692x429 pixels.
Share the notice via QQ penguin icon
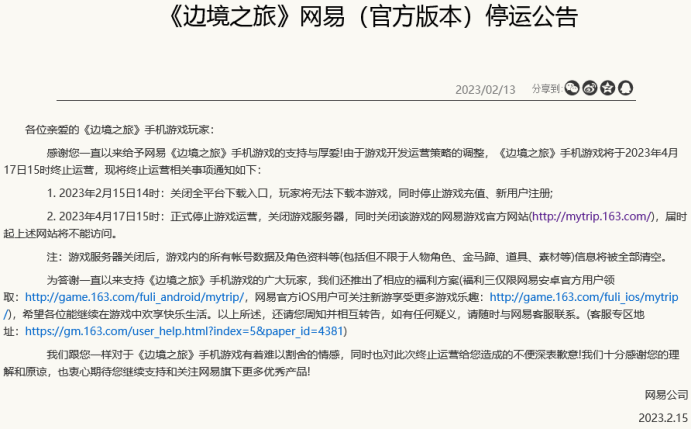pos(626,88)
